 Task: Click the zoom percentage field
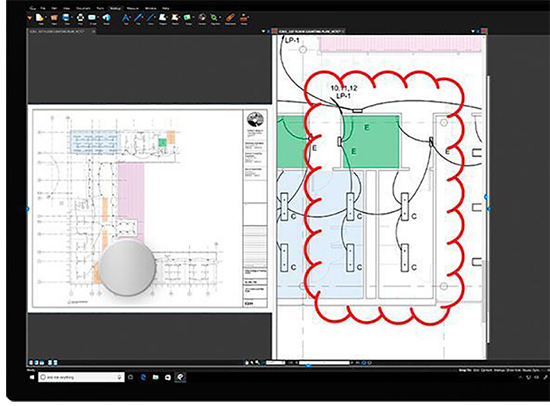click(x=276, y=362)
